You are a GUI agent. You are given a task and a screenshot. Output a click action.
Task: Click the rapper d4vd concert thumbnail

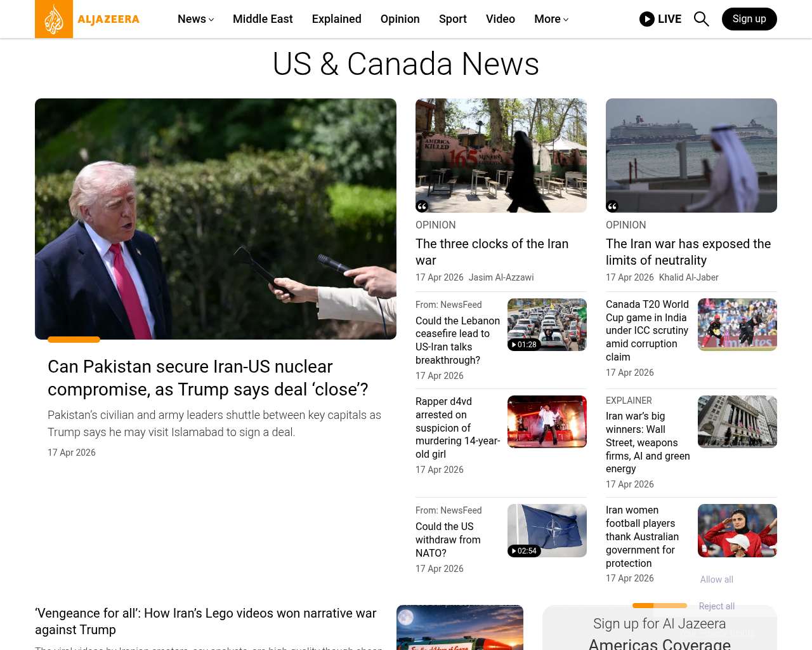tap(547, 421)
